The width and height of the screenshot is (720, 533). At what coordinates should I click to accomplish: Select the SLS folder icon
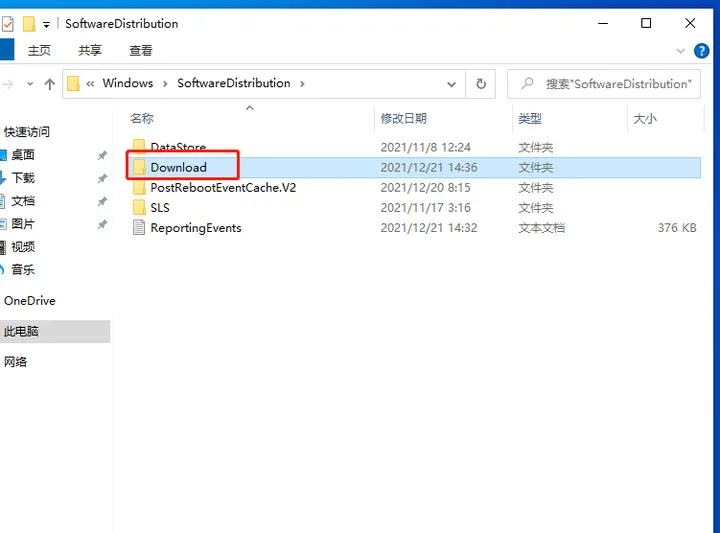pos(139,208)
